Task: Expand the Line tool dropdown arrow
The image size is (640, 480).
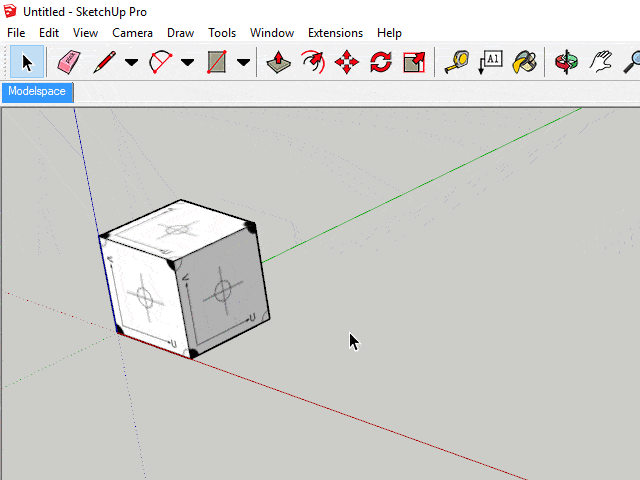Action: click(131, 63)
